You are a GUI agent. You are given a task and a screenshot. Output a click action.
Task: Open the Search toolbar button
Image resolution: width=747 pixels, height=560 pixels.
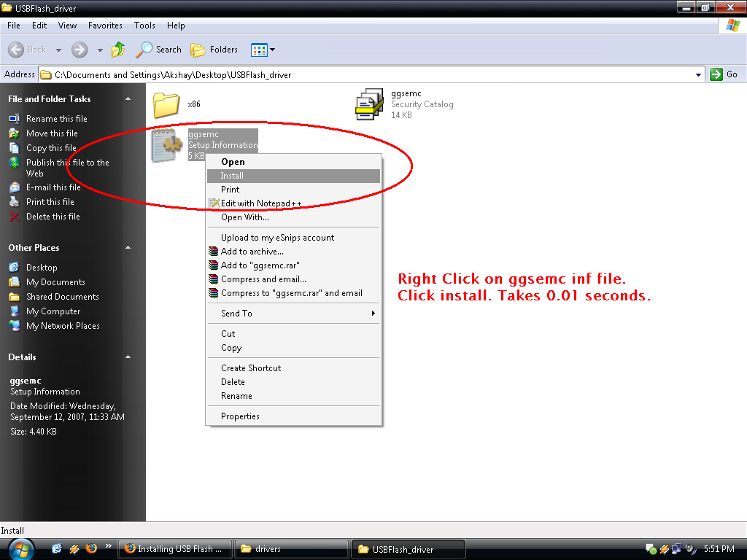point(158,50)
